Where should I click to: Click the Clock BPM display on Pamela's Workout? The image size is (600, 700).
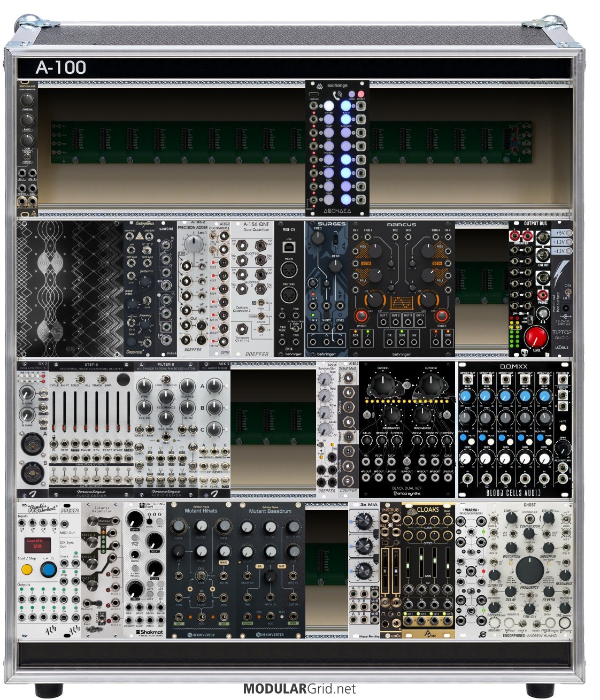point(38,545)
